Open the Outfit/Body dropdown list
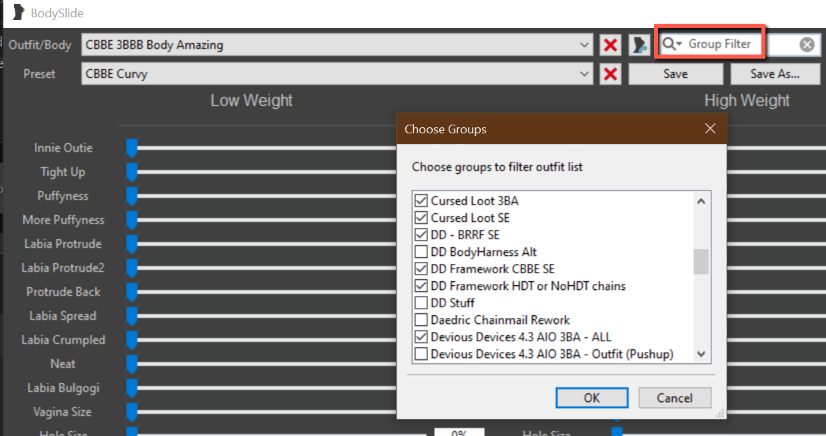826x436 pixels. [584, 45]
